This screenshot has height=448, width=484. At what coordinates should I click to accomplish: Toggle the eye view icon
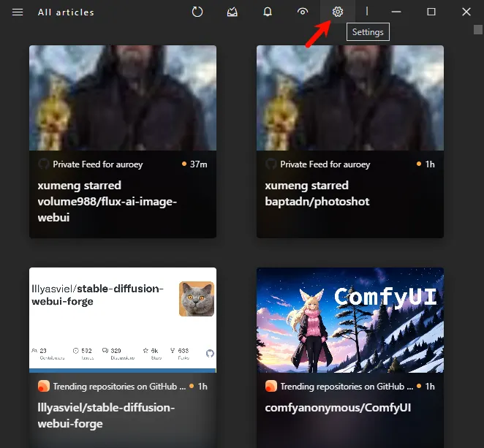click(303, 12)
